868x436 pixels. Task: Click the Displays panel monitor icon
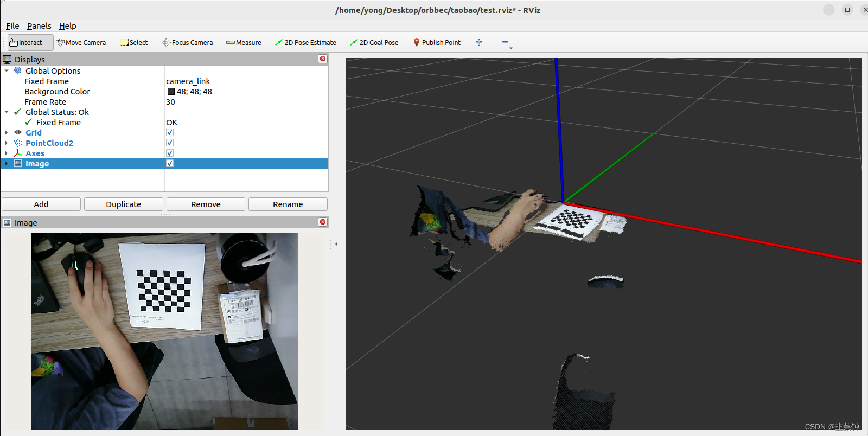(x=7, y=59)
